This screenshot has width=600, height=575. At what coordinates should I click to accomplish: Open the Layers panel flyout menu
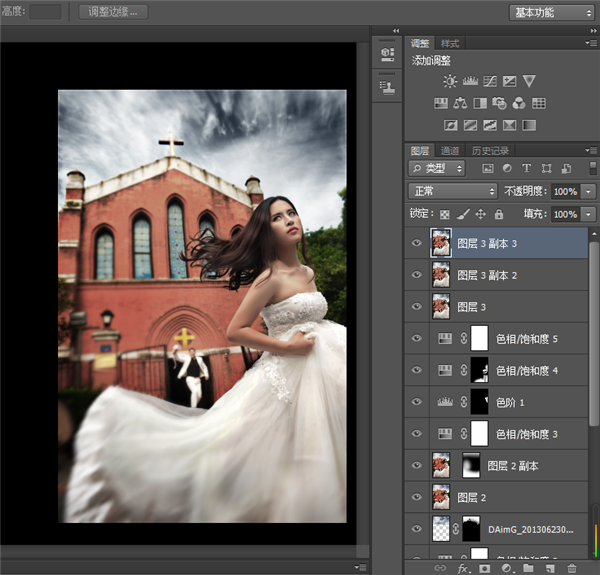point(592,150)
